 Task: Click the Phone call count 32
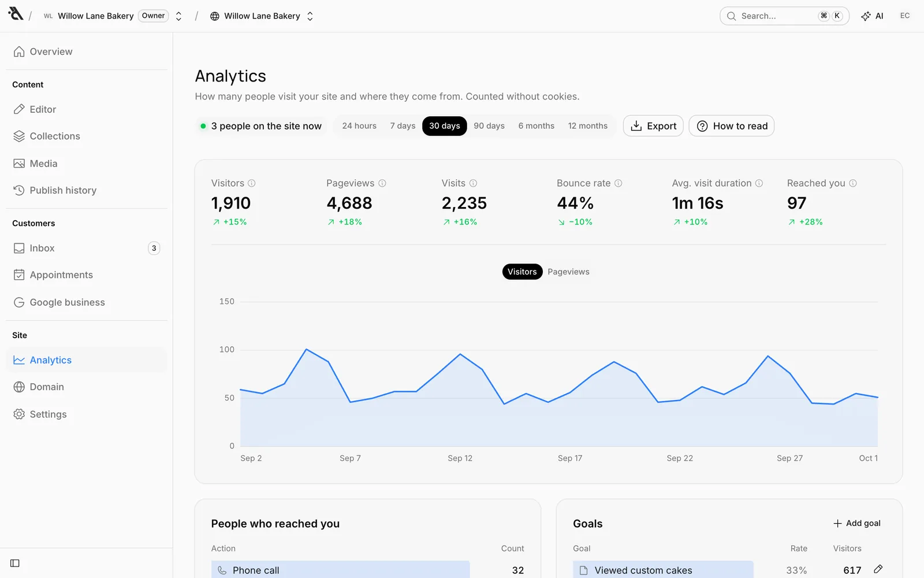click(x=518, y=570)
